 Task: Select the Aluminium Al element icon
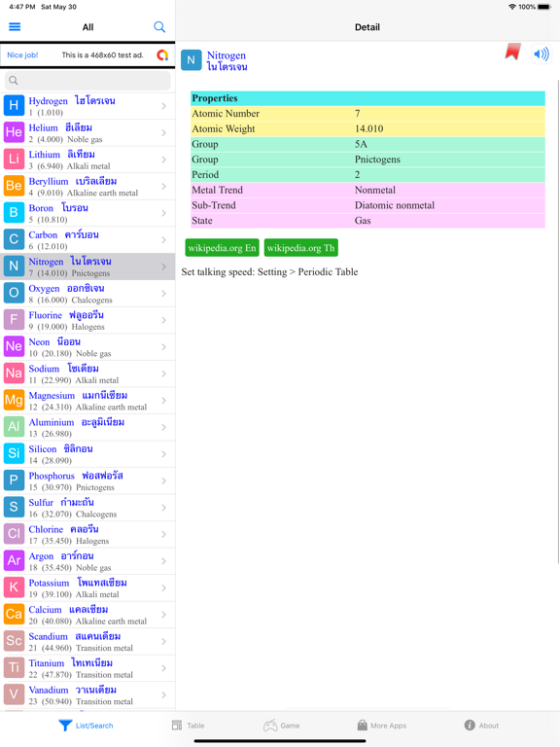[x=14, y=426]
